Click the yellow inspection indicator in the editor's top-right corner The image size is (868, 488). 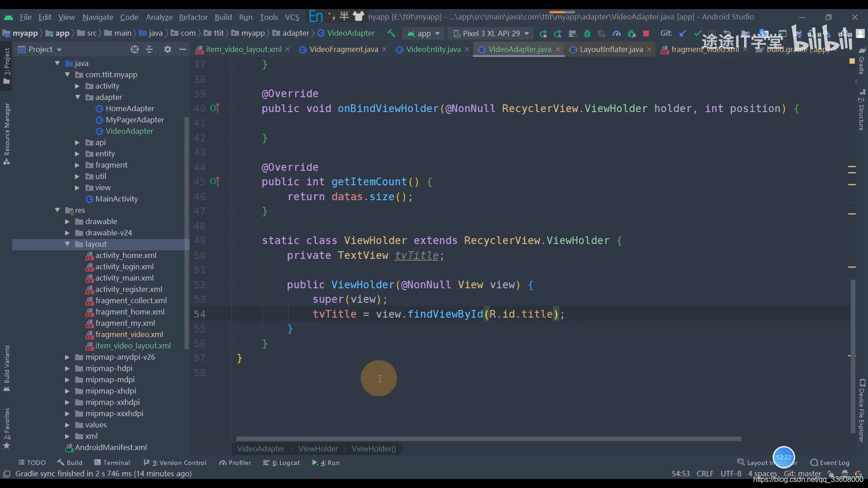pos(852,61)
